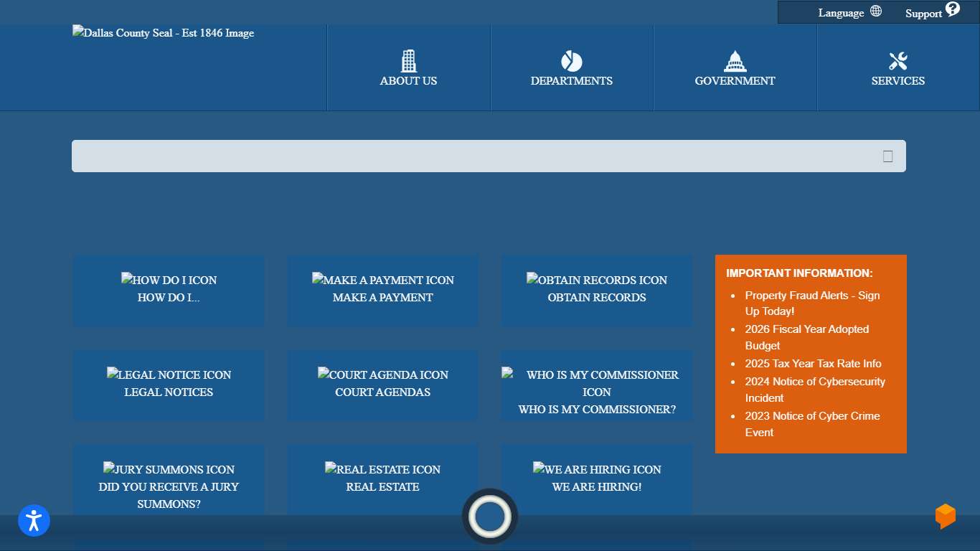Viewport: 980px width, 551px height.
Task: Click the search icon in search bar
Action: [887, 156]
